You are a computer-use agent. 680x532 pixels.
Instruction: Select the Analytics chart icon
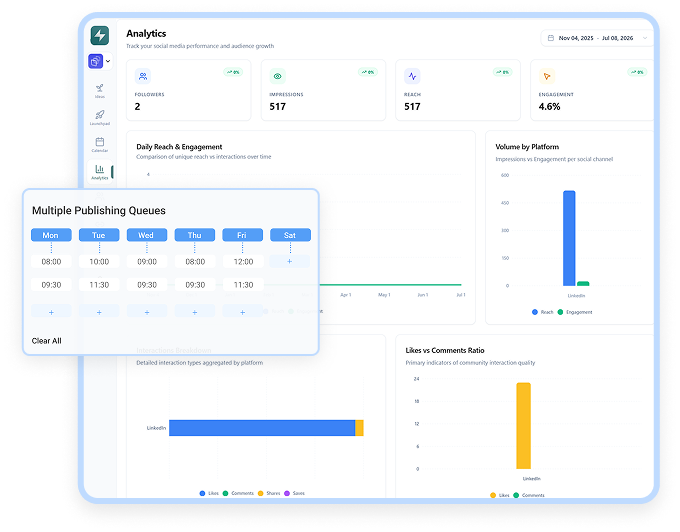coord(100,172)
